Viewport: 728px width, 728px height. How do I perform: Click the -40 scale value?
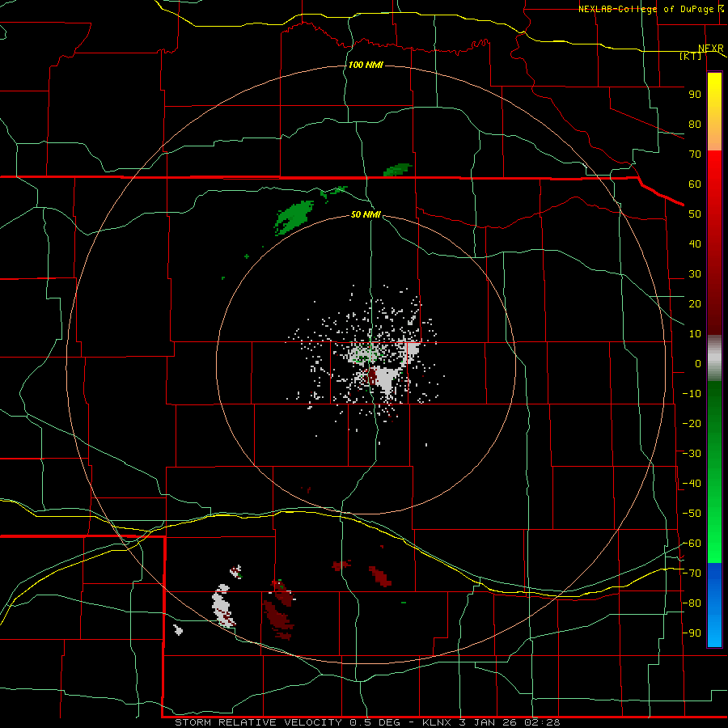(x=692, y=484)
